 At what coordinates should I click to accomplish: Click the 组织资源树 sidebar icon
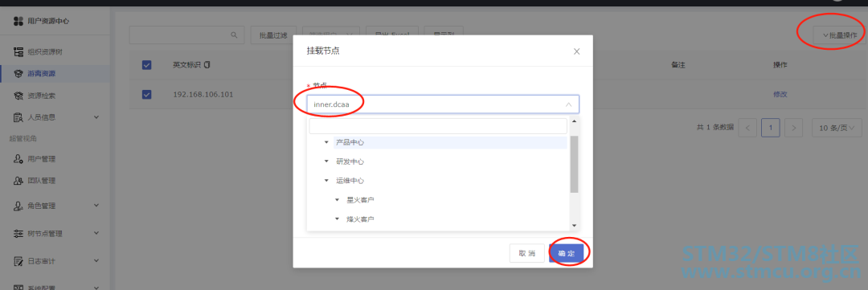click(x=18, y=52)
